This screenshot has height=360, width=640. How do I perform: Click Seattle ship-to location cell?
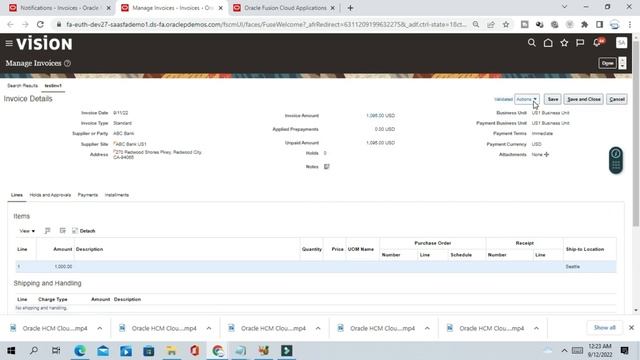click(572, 267)
